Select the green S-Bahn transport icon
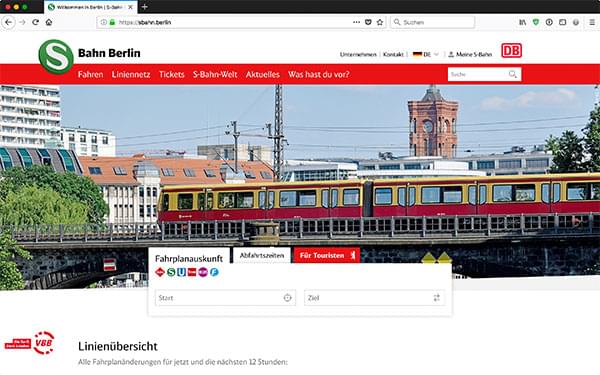 tap(171, 272)
